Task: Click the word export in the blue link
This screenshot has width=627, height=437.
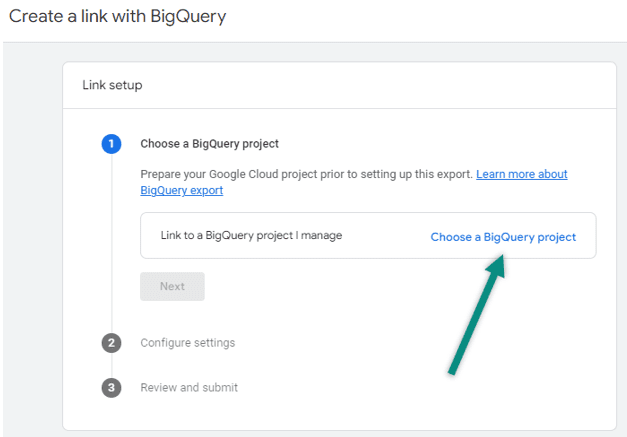Action: (206, 191)
